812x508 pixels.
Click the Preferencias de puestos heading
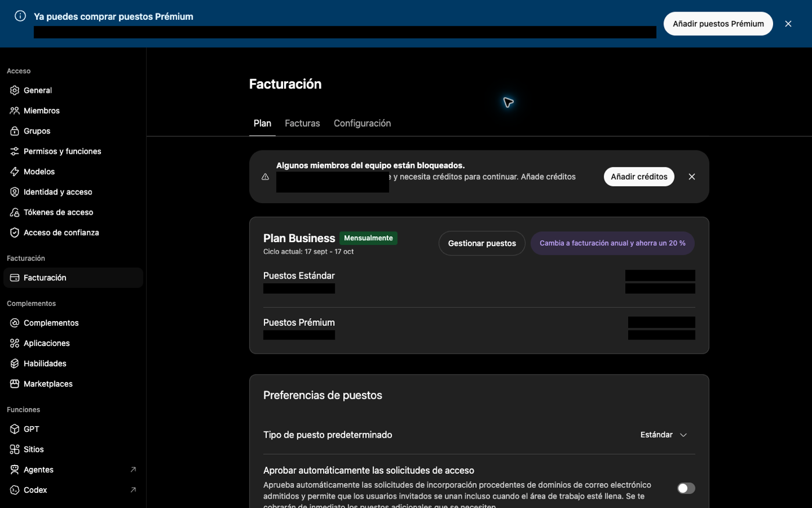pos(322,395)
